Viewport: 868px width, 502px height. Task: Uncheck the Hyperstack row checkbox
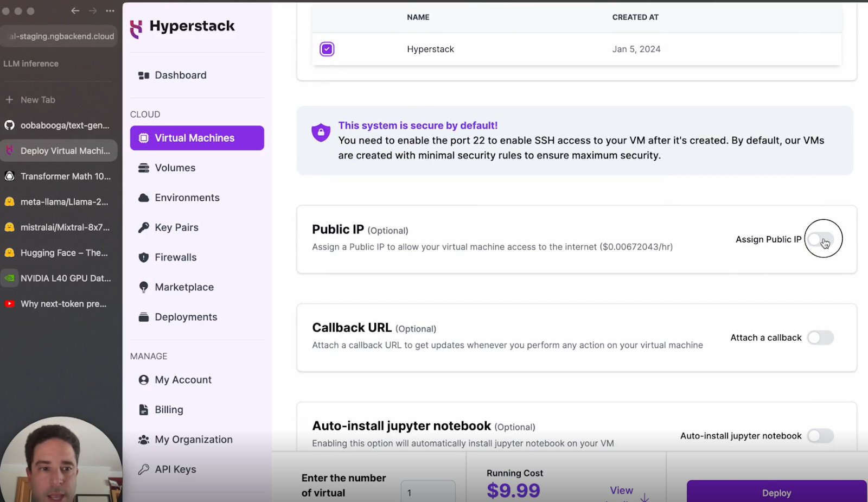click(327, 49)
